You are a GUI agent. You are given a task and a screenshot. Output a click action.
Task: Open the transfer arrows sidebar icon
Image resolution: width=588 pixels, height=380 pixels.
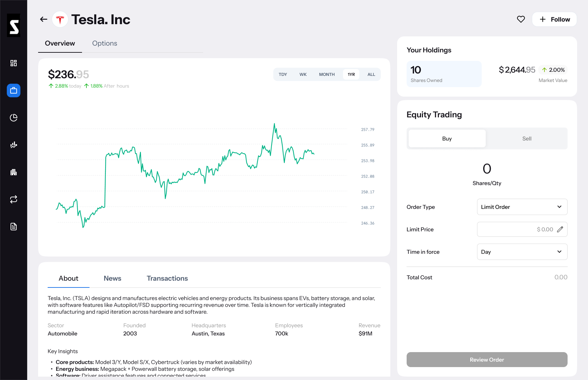tap(14, 199)
